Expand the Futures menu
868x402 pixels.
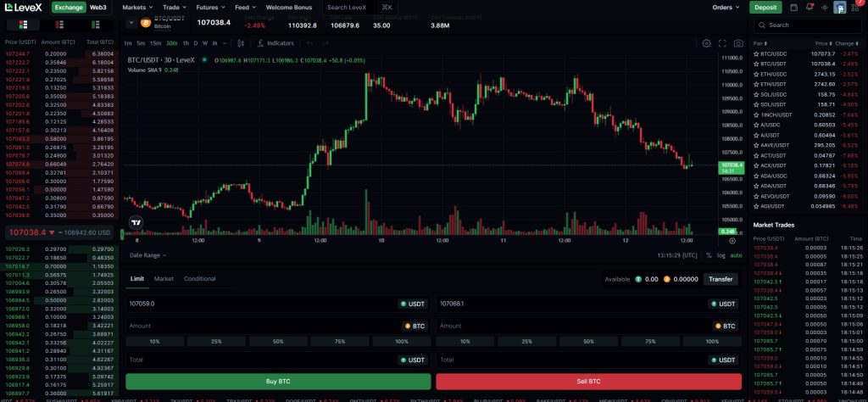click(x=211, y=7)
